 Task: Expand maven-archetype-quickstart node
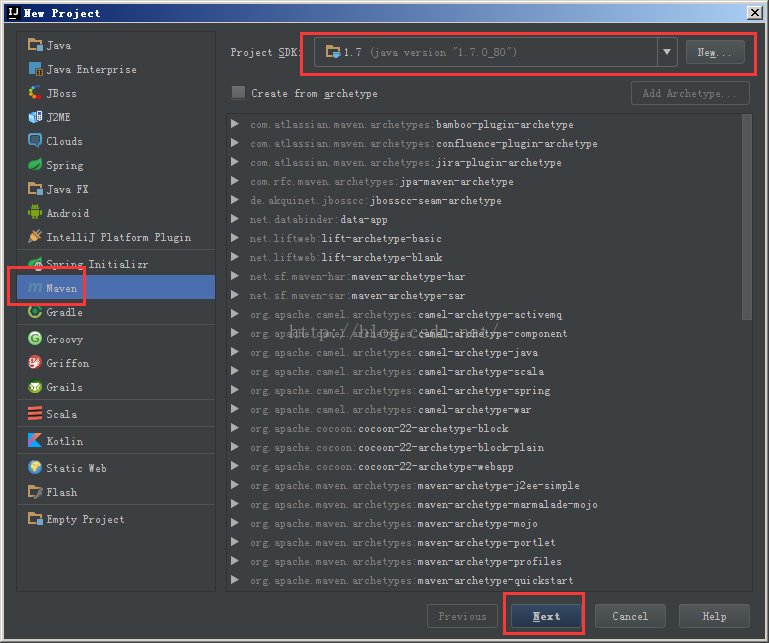[x=235, y=580]
